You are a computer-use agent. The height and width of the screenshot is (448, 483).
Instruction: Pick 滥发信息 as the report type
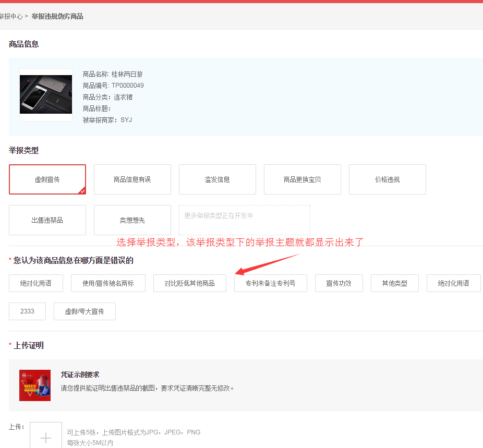pyautogui.click(x=218, y=179)
